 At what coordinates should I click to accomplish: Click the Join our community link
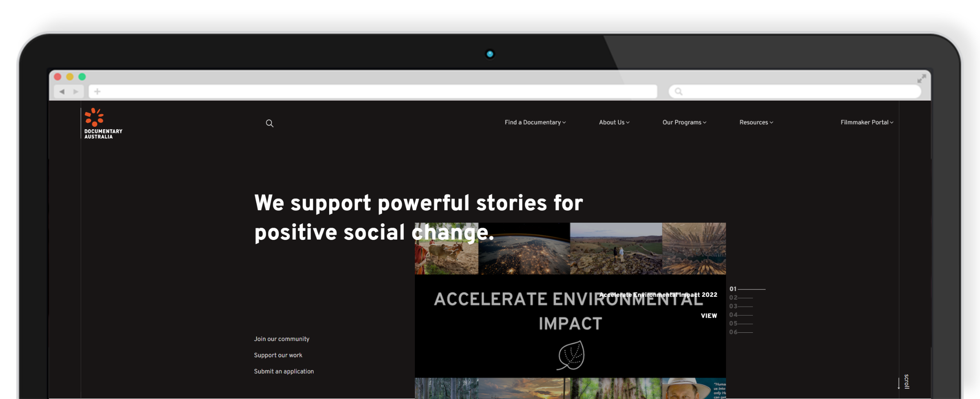[x=282, y=339]
